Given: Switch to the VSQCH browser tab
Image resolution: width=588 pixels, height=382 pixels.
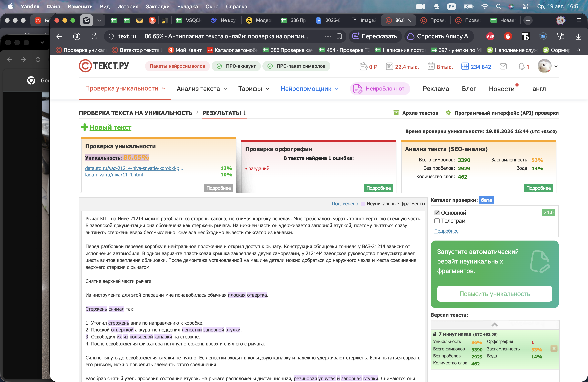Looking at the screenshot, I should point(189,20).
